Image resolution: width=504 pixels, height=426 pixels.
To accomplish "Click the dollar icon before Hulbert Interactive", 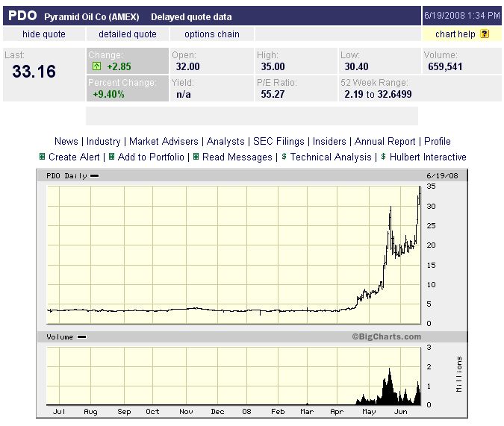I will pos(383,157).
